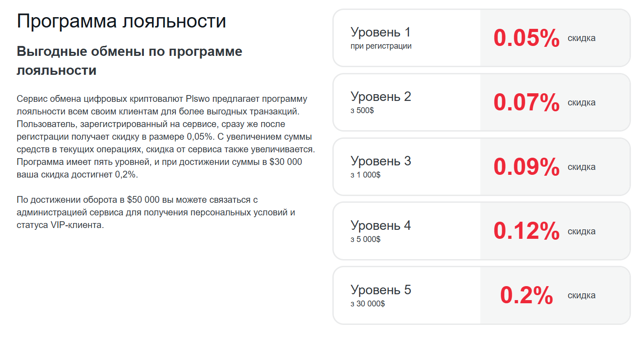
Task: Click the "з 500$" threshold text
Action: [362, 110]
